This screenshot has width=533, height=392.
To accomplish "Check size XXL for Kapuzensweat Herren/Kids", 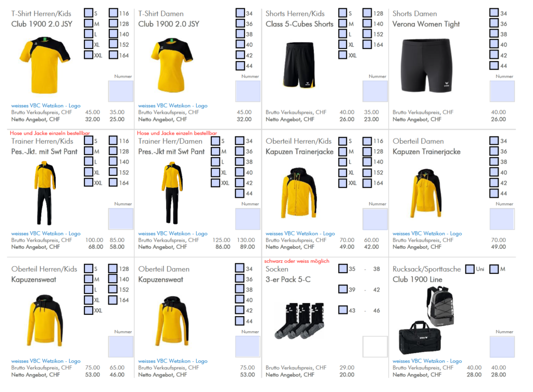I will click(88, 310).
